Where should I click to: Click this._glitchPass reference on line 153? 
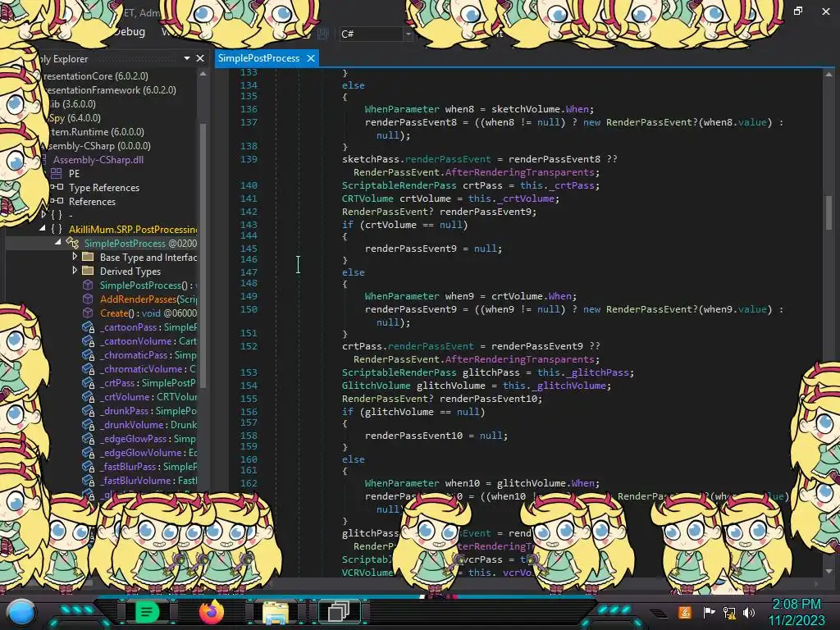(x=583, y=372)
